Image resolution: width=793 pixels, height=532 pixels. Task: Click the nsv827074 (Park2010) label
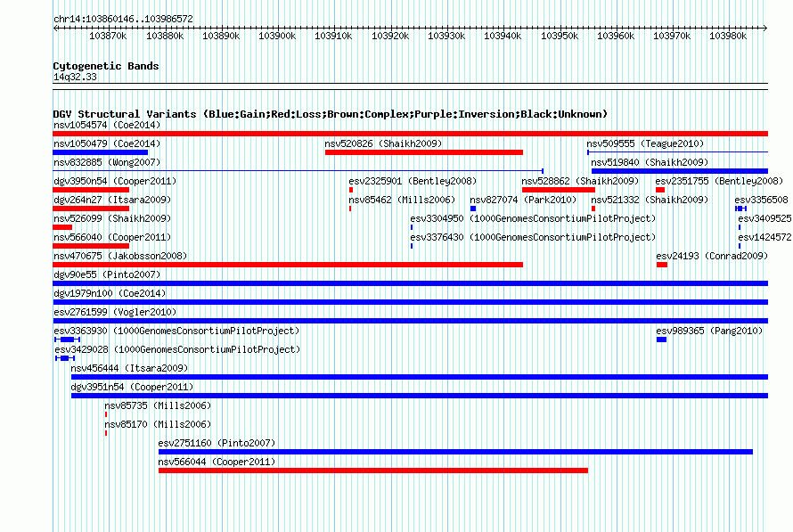523,200
